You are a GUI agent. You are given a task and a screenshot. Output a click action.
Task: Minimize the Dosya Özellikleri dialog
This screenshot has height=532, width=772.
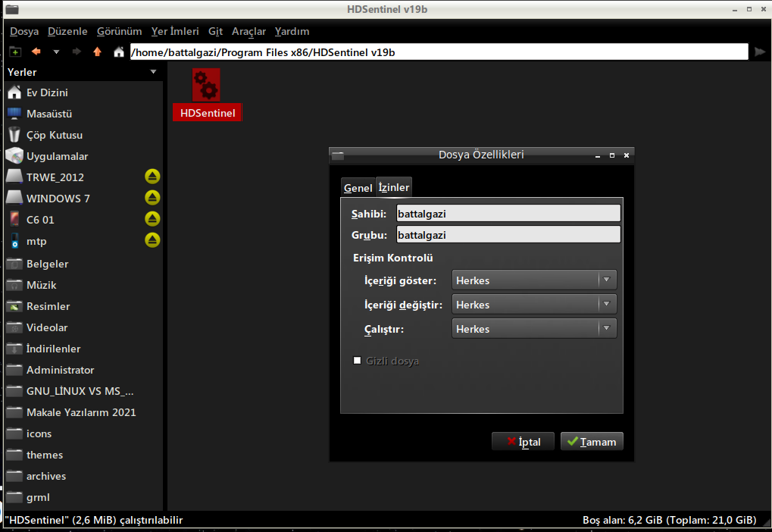(x=597, y=155)
